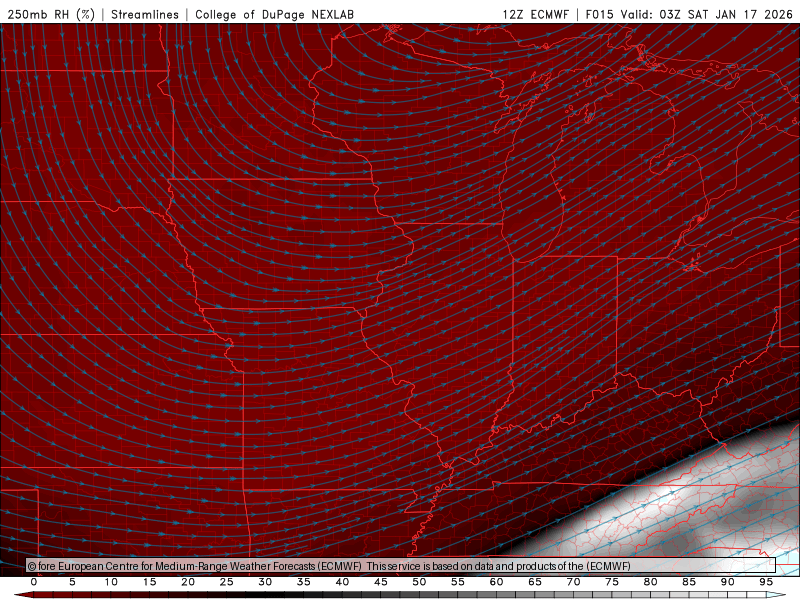This screenshot has height=600, width=800.
Task: Click the colorbar label "30"
Action: 265,582
